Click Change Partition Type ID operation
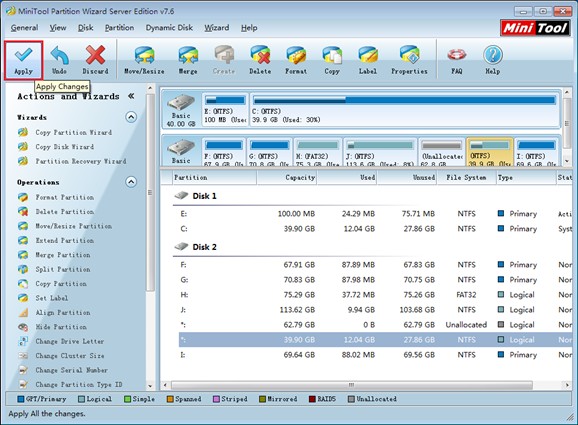 point(79,384)
